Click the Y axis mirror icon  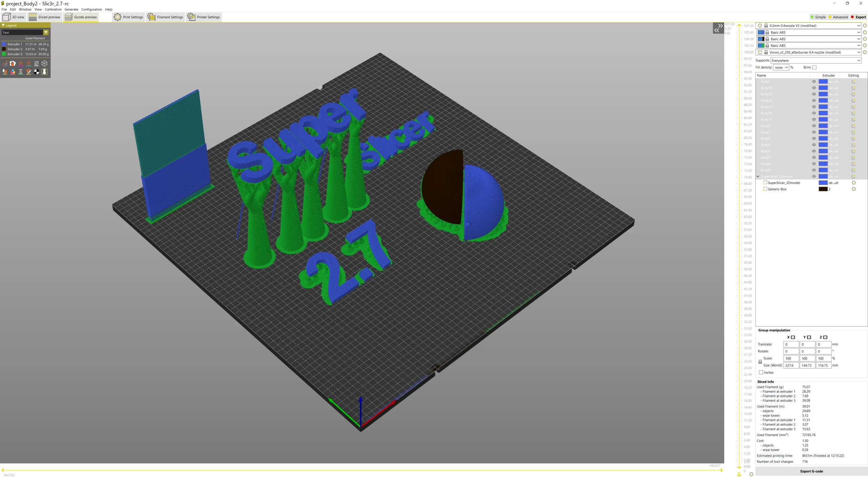click(809, 337)
